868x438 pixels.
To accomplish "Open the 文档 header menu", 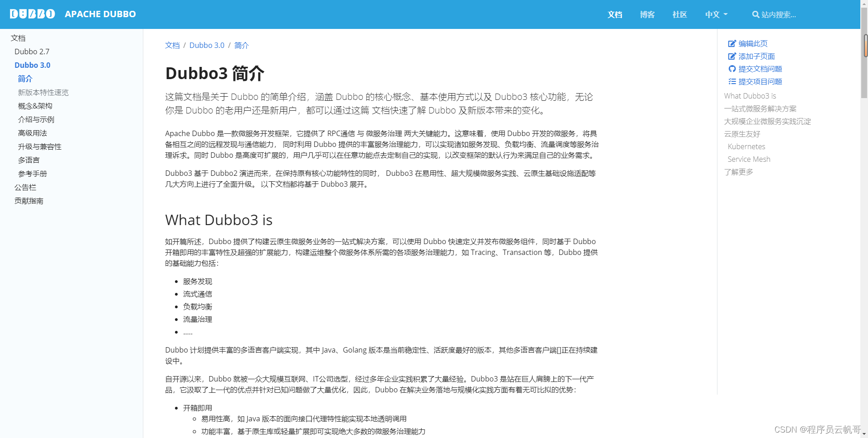I will (x=615, y=14).
